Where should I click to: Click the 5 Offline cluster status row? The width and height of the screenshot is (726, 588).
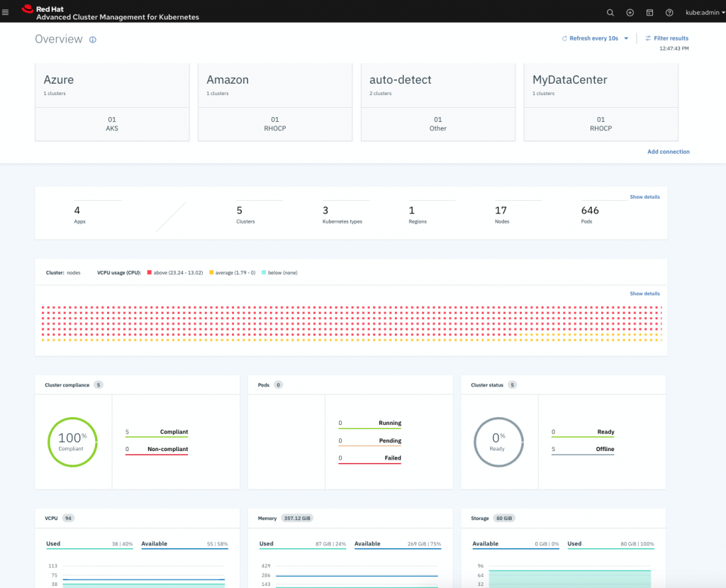pyautogui.click(x=583, y=450)
